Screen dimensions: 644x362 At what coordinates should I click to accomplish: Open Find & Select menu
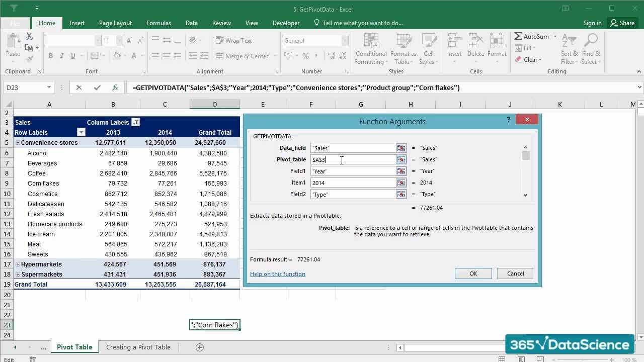[591, 49]
